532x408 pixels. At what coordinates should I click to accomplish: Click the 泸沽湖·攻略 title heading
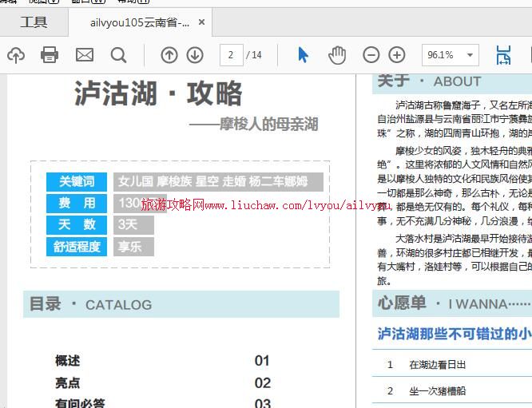point(158,94)
